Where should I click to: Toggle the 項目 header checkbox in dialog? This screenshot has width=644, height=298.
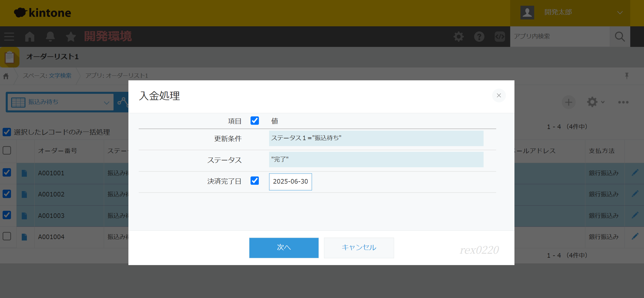pos(255,121)
